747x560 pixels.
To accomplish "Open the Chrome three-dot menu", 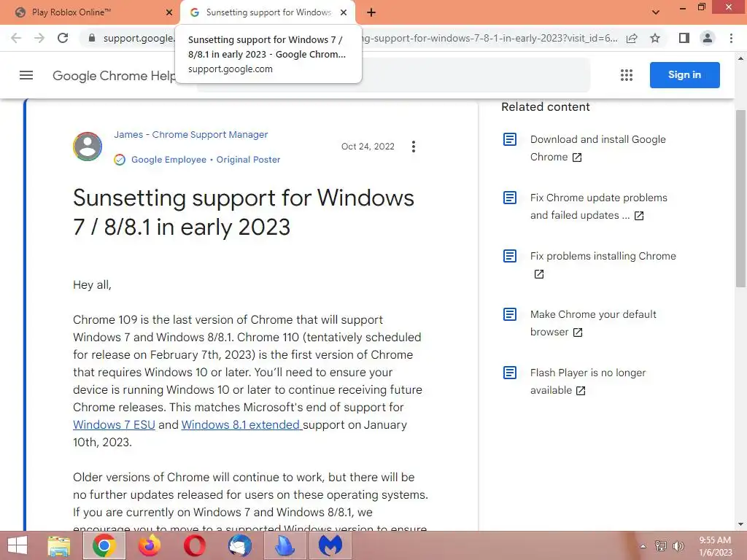I will 731,38.
